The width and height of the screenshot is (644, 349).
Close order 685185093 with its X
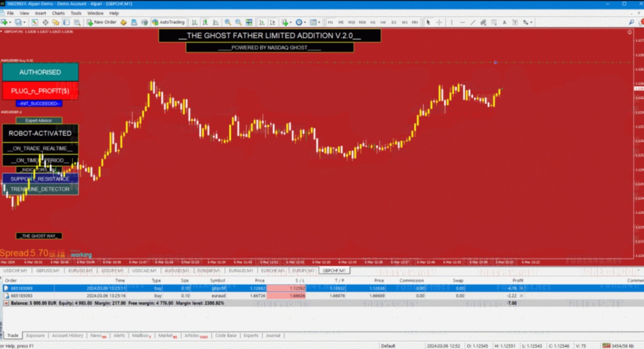point(521,296)
